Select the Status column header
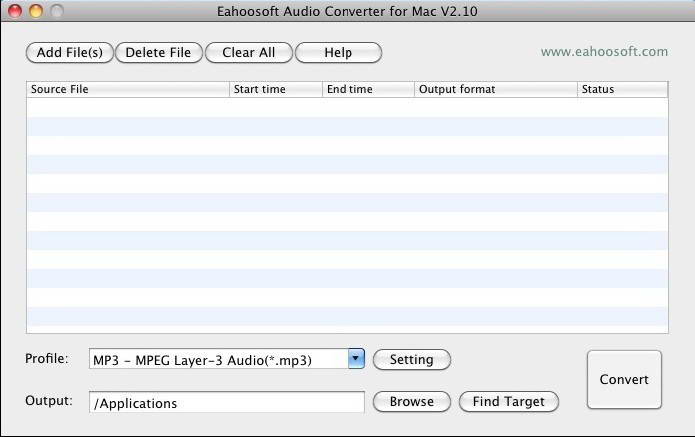Image resolution: width=695 pixels, height=437 pixels. [622, 90]
